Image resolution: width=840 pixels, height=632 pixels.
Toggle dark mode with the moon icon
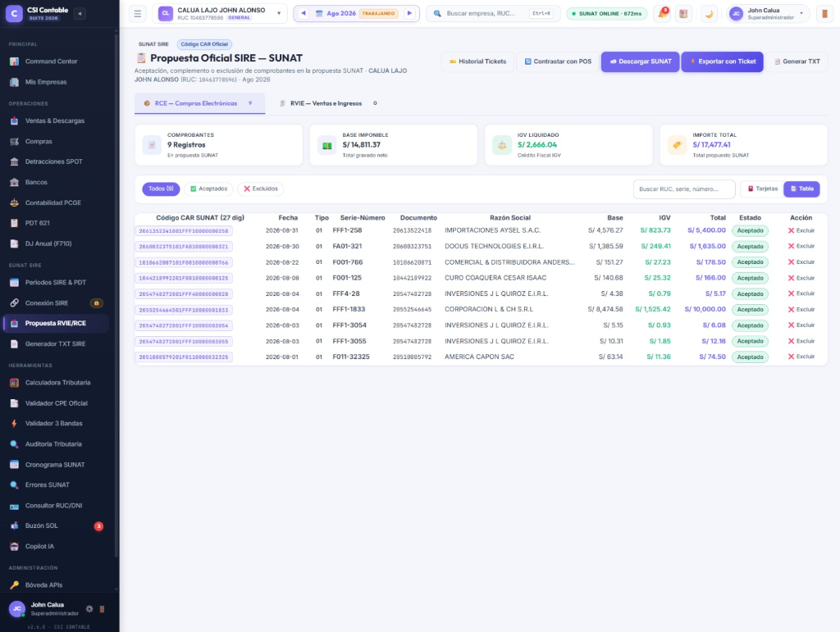point(709,14)
